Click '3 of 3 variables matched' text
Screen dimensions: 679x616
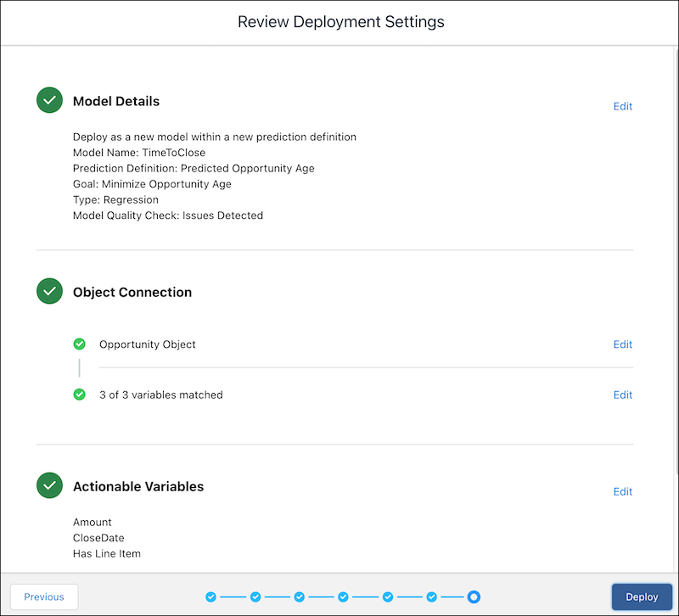tap(161, 395)
